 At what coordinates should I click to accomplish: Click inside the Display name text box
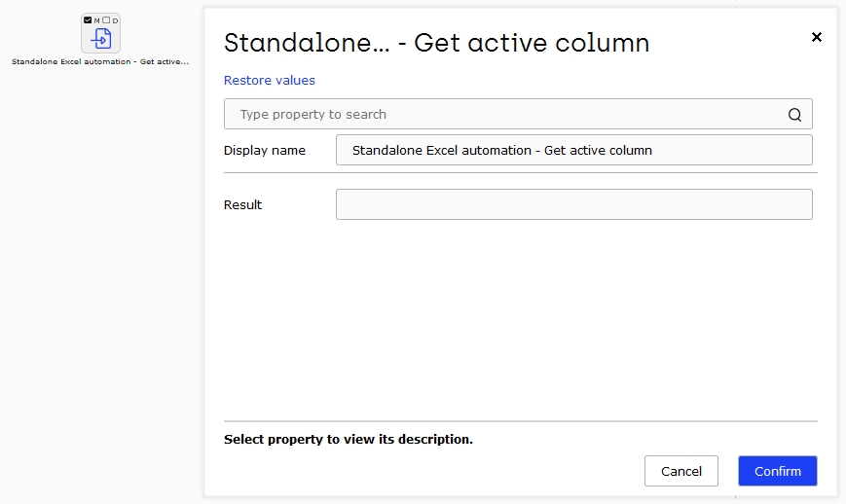(x=574, y=150)
